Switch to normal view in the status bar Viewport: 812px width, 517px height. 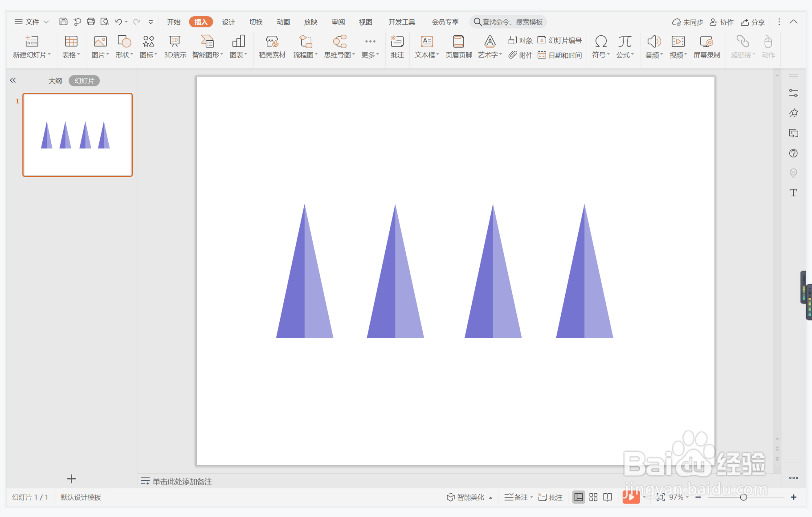(x=578, y=497)
